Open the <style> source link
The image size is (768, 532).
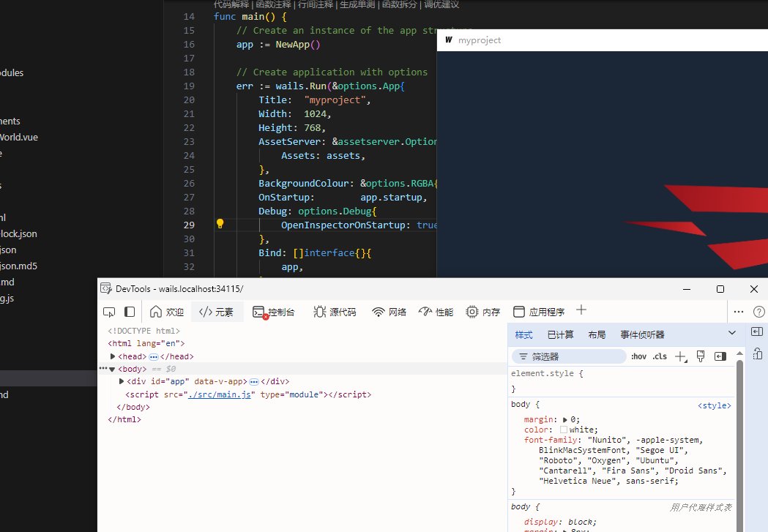click(x=714, y=405)
